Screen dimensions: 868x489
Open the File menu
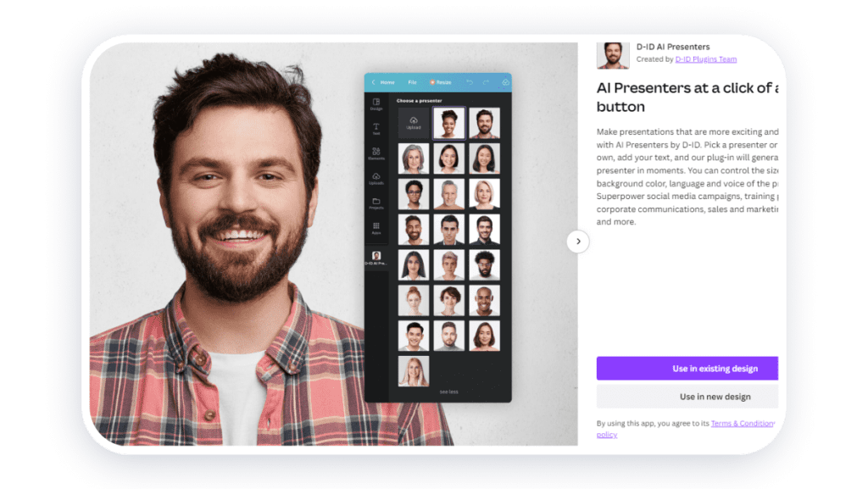pos(412,82)
